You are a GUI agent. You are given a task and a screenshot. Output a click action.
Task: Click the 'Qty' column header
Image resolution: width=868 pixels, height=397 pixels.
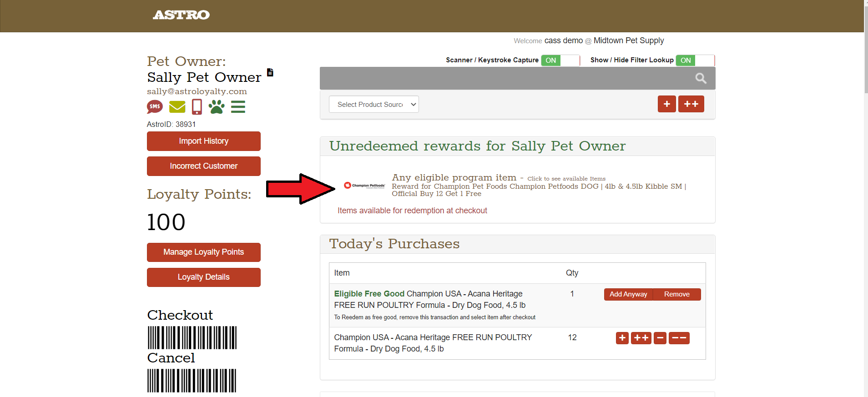tap(572, 273)
